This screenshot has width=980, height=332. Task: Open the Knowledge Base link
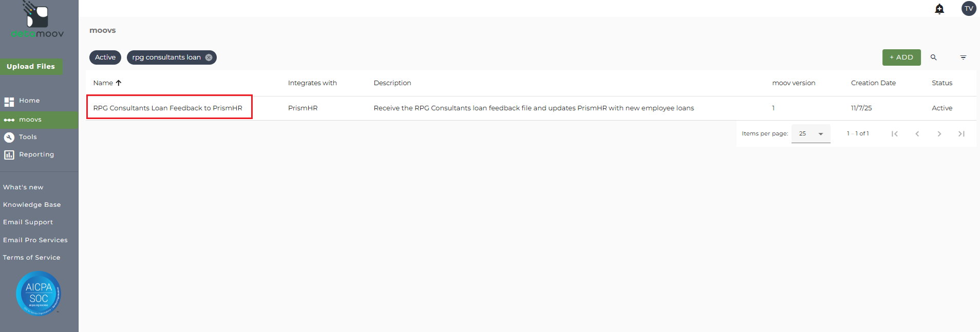32,205
